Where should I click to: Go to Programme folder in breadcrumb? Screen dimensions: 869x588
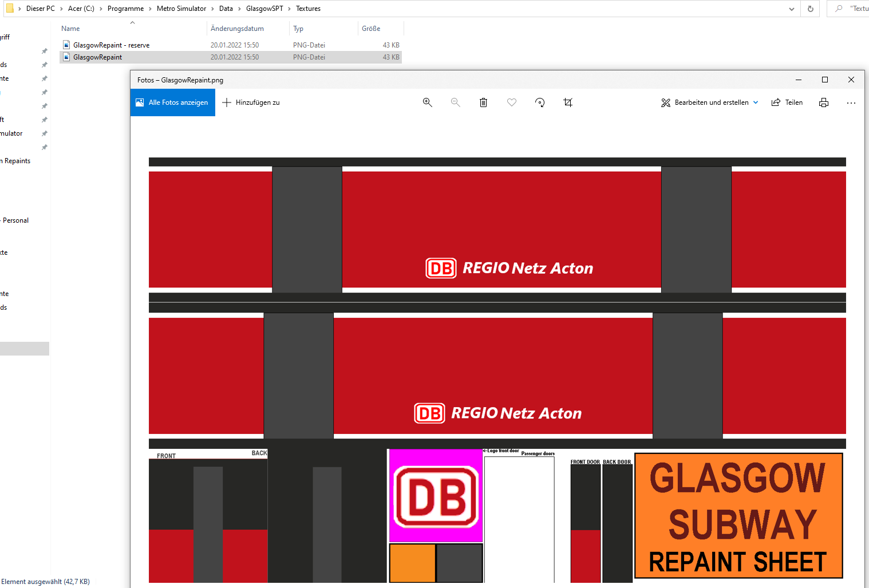coord(125,9)
